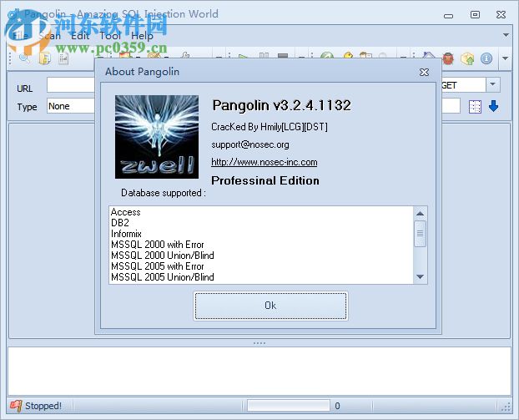Click the report sheet icon in toolbar
Image resolution: width=519 pixels, height=420 pixels.
tap(63, 58)
